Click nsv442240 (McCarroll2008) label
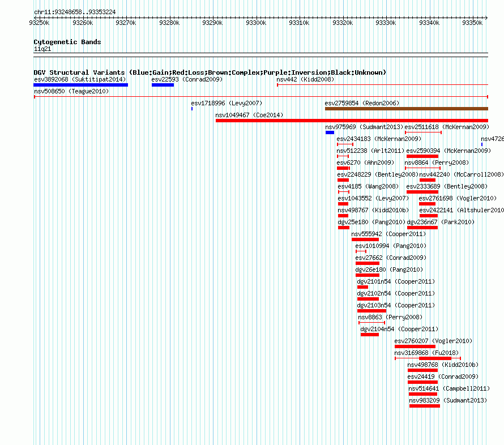This screenshot has height=445, width=504. coord(462,174)
